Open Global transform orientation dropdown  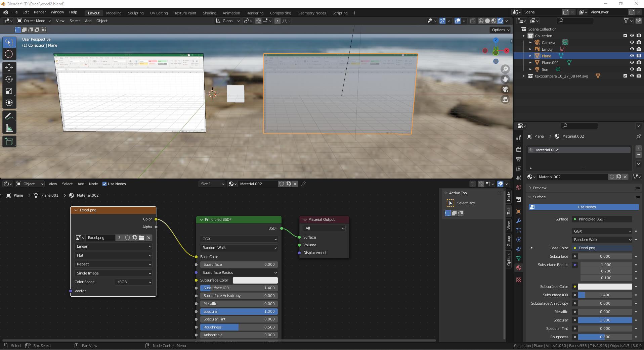coord(228,21)
